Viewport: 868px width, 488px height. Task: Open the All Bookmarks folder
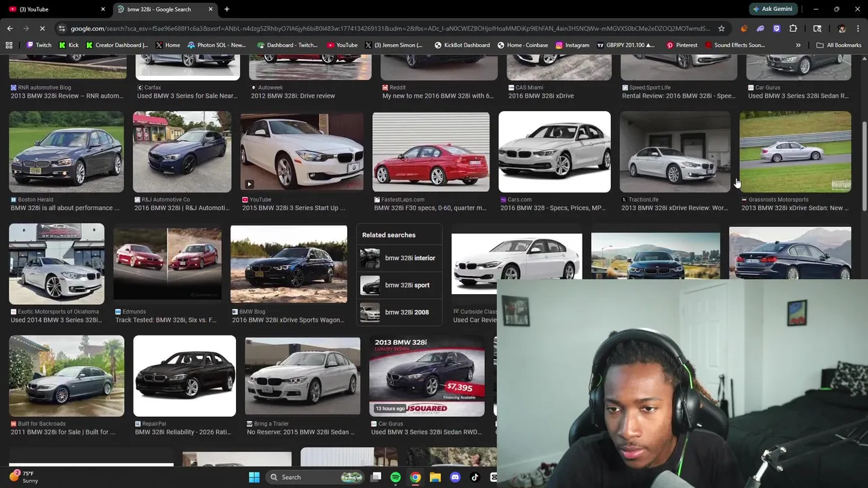839,45
